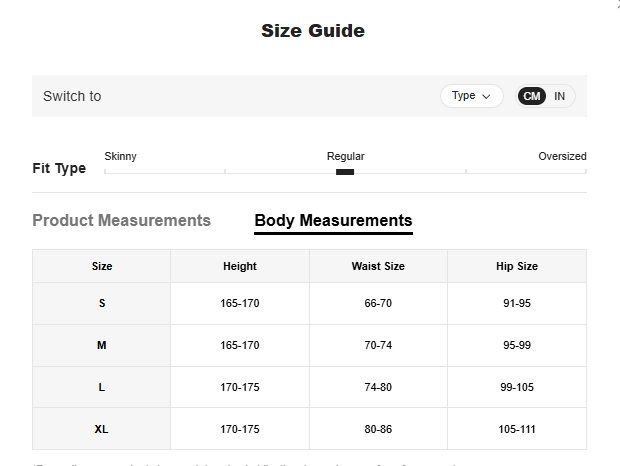Viewport: 620px width, 466px height.
Task: Select the L size row label
Action: [102, 386]
